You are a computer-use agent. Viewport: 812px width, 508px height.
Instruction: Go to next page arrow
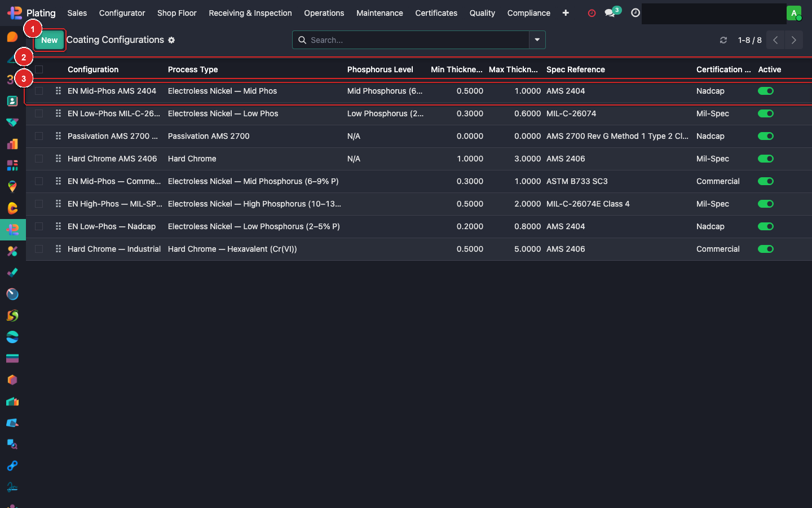794,40
